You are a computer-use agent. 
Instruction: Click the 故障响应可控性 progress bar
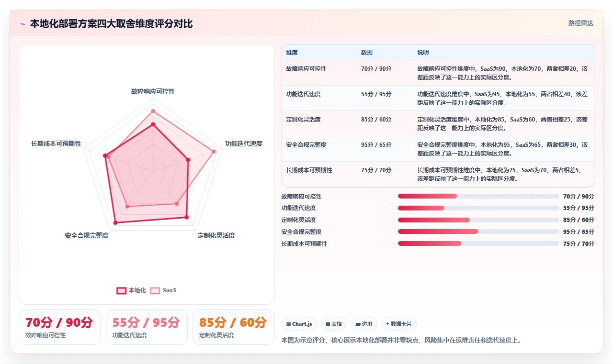(478, 196)
